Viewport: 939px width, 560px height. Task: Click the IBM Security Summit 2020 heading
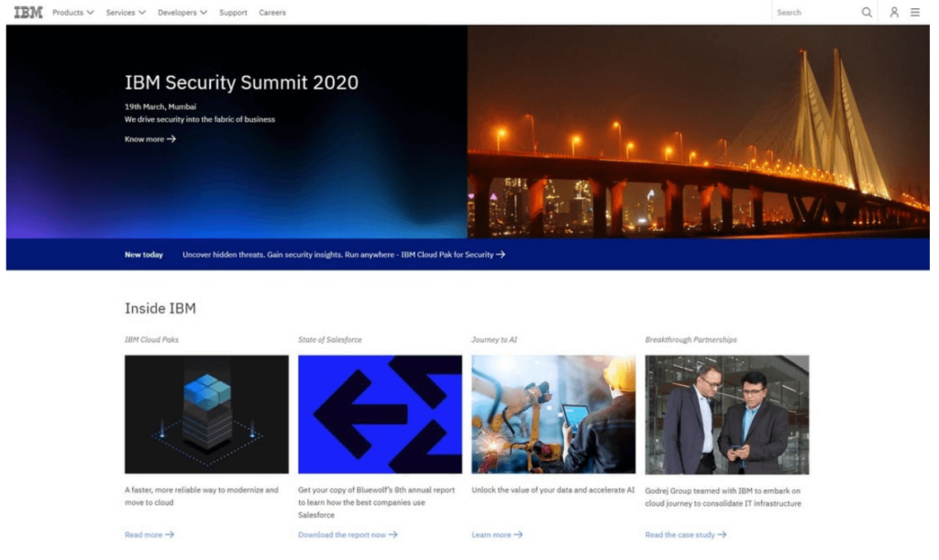(x=241, y=82)
